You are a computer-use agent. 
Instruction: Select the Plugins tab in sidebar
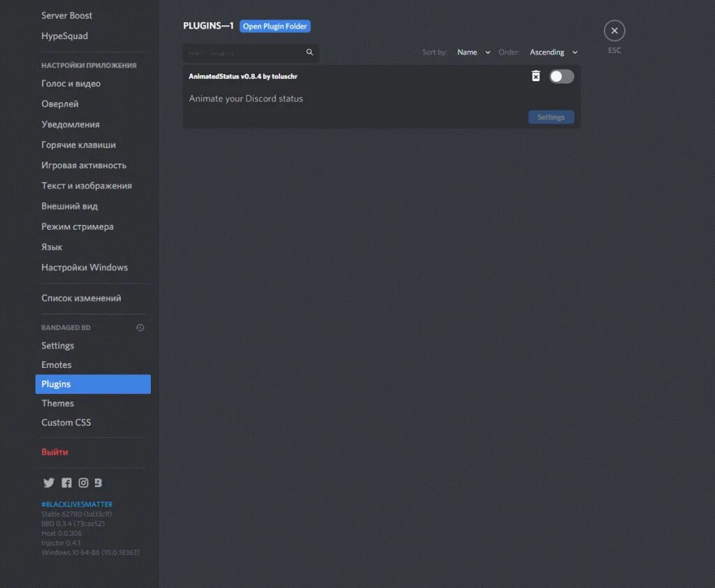click(93, 384)
